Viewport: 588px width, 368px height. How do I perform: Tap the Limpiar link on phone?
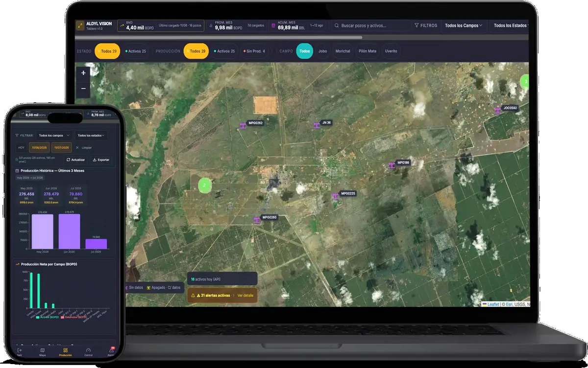click(86, 147)
